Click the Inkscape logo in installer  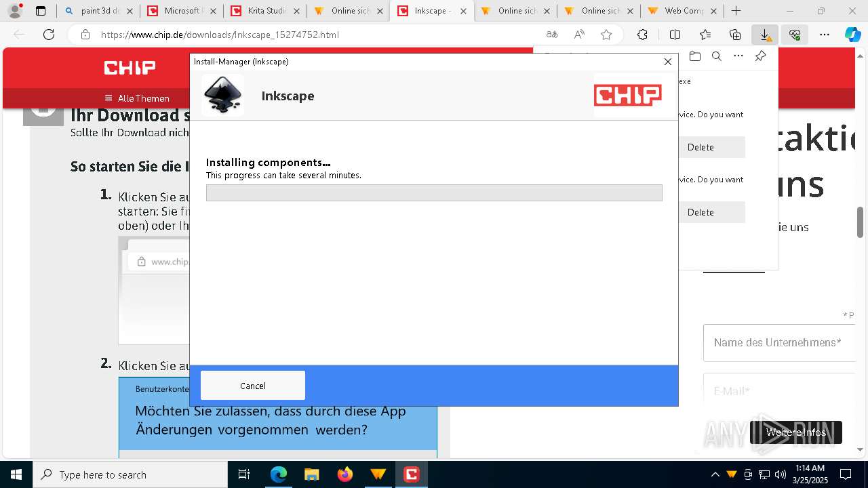pyautogui.click(x=223, y=96)
